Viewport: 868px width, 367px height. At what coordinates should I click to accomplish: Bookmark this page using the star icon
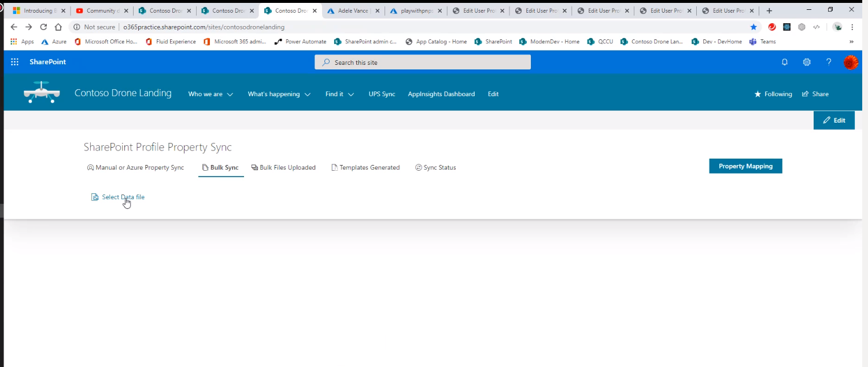click(754, 27)
